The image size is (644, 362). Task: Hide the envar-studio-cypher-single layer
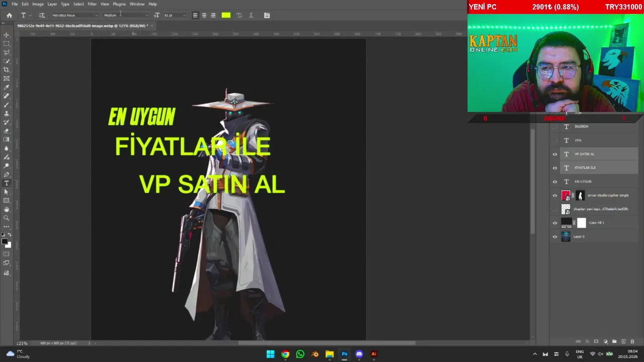pyautogui.click(x=555, y=196)
